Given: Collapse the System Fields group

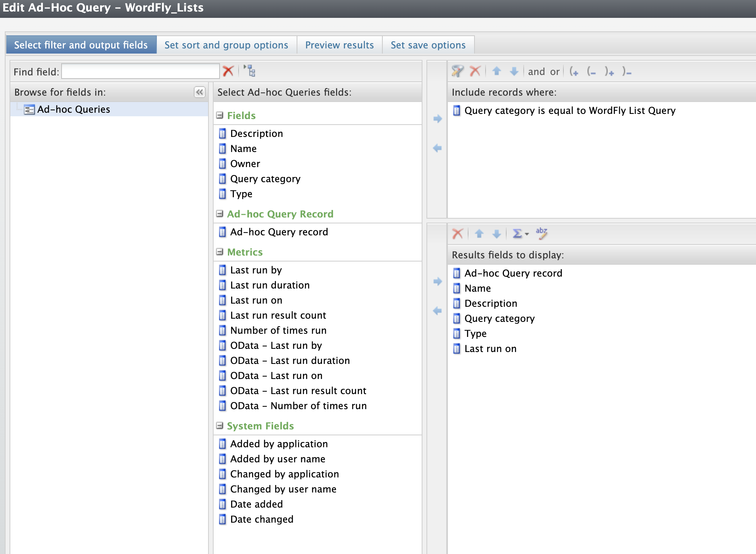Looking at the screenshot, I should click(220, 425).
